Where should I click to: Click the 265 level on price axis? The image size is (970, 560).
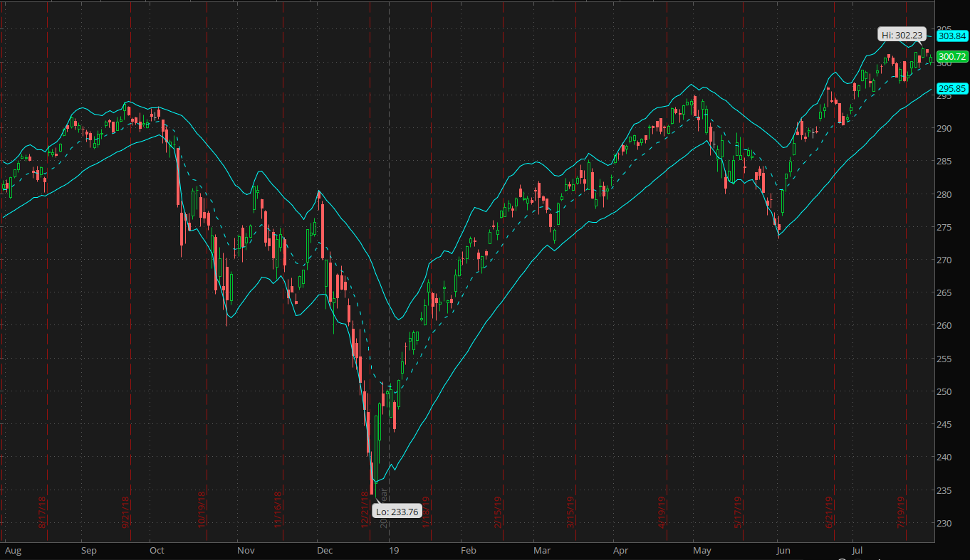pos(944,293)
